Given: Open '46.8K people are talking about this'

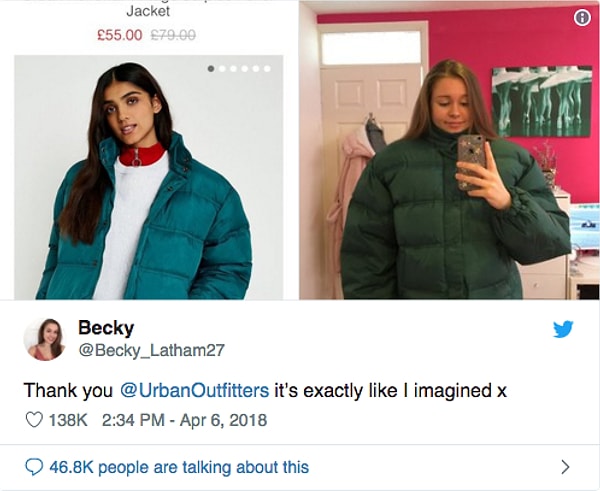Looking at the screenshot, I should 179,467.
